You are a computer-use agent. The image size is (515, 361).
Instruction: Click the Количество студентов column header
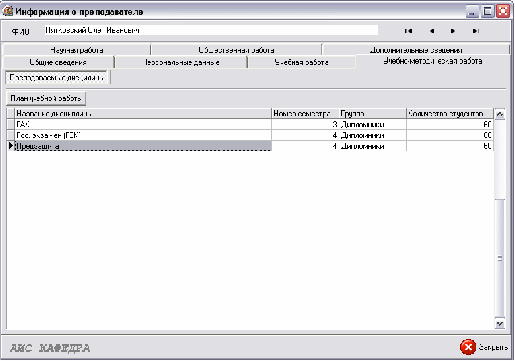[450, 114]
